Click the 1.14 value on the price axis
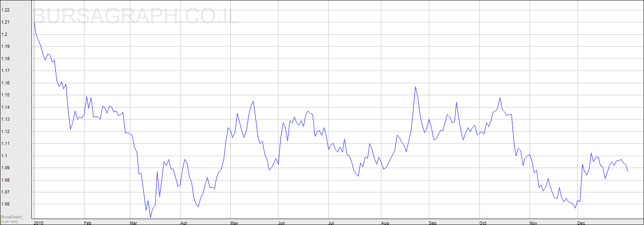This screenshot has width=644, height=225. (5, 107)
